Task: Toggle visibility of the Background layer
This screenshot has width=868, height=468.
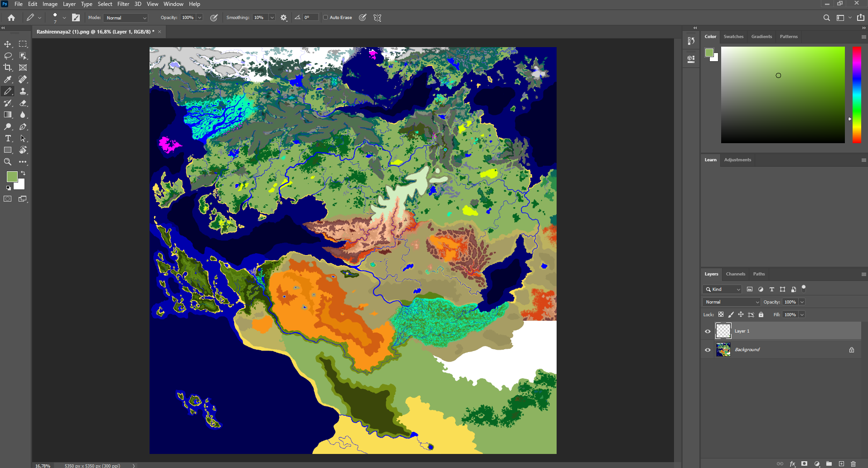Action: (x=708, y=350)
